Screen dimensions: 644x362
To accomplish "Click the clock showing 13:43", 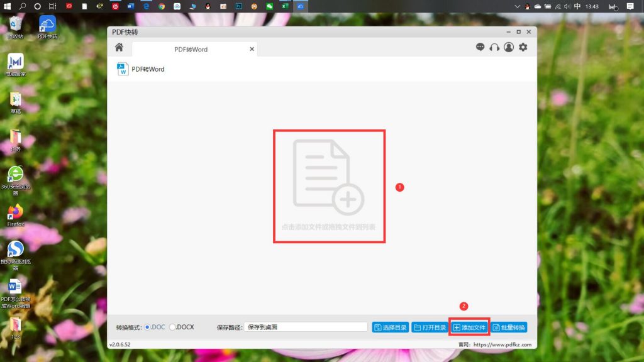I will (592, 6).
